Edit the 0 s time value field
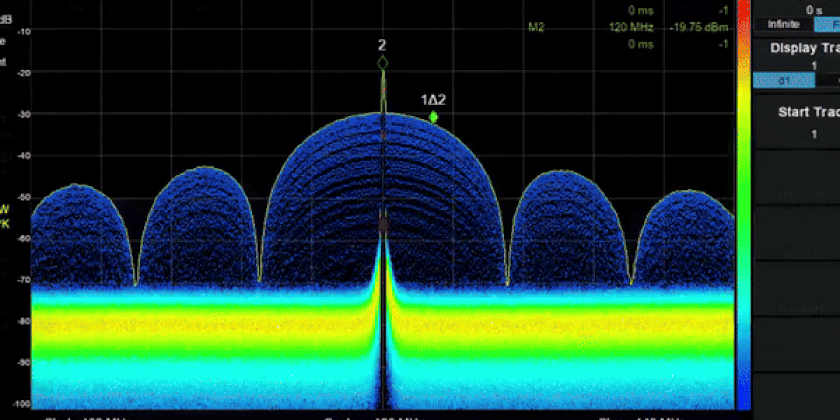This screenshot has height=420, width=840. pyautogui.click(x=813, y=9)
